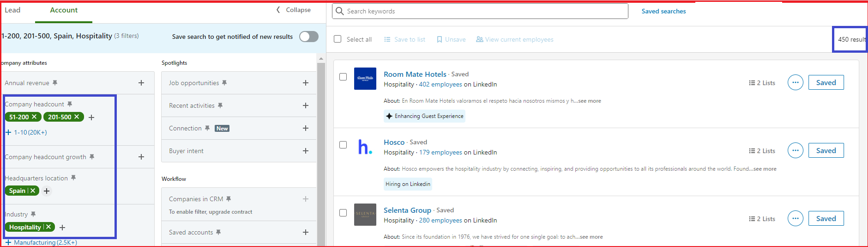This screenshot has height=247, width=868.
Task: Pin the Connection filter
Action: click(207, 128)
